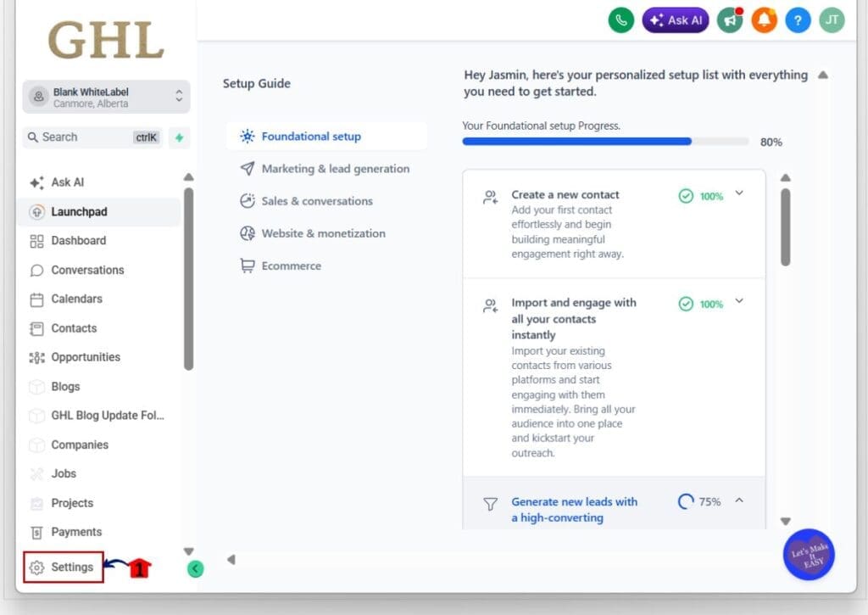868x615 pixels.
Task: Open GHL Blog Update Fol... sidebar item
Action: pos(98,416)
